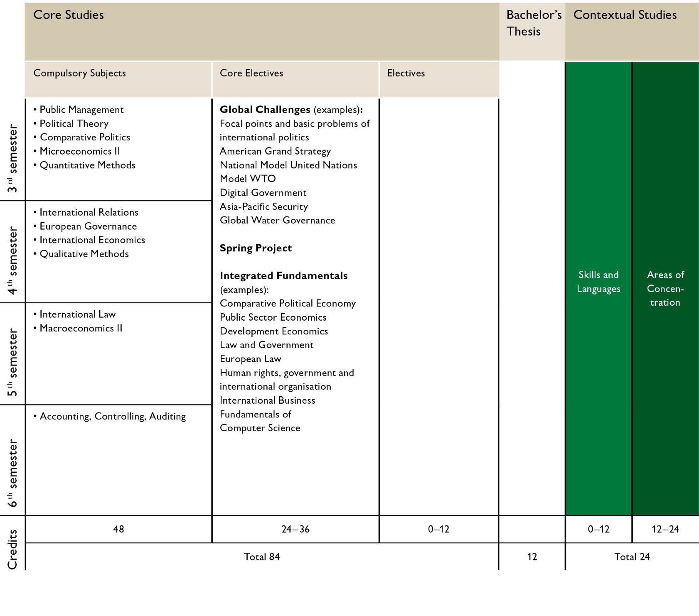Image resolution: width=699 pixels, height=616 pixels.
Task: Select the 3rd semester row label
Action: pos(12,158)
